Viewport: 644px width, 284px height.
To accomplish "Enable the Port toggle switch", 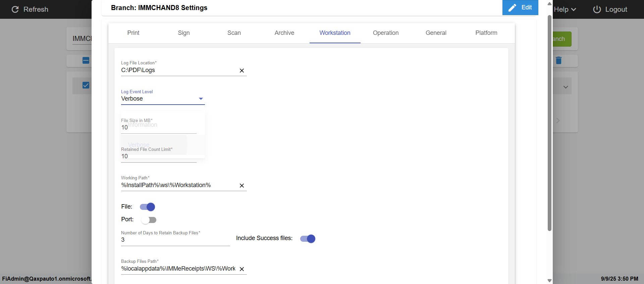I will (149, 220).
